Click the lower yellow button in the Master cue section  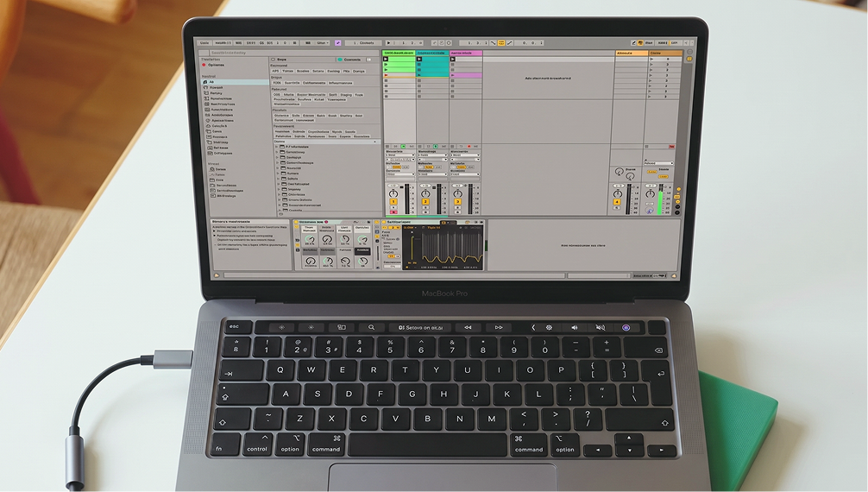pos(664,176)
